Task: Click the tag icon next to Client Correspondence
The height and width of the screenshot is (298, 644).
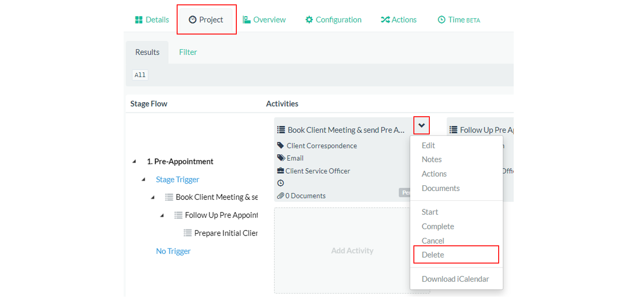Action: click(x=281, y=145)
